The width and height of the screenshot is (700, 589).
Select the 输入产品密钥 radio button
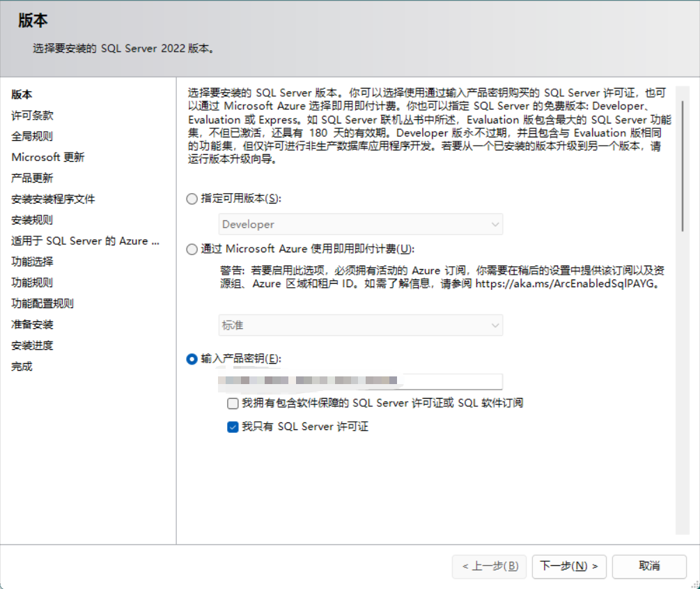click(192, 359)
